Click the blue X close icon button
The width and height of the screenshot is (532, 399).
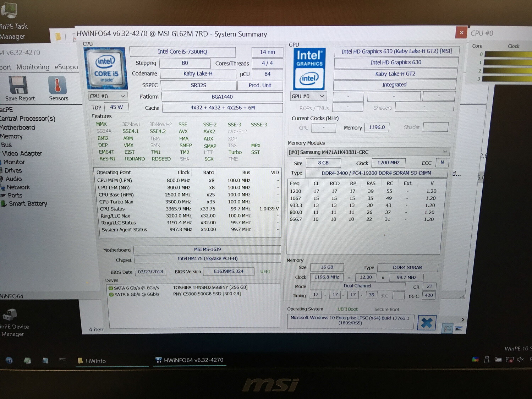(427, 323)
